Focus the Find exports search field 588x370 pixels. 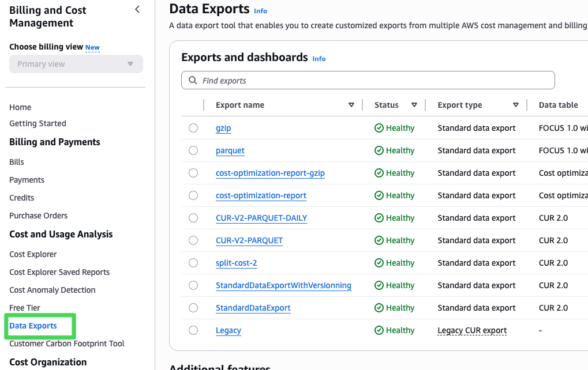(368, 80)
